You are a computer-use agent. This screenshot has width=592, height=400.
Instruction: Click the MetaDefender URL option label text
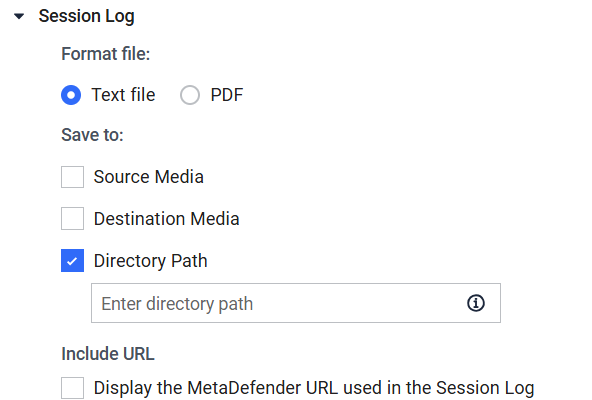[314, 388]
